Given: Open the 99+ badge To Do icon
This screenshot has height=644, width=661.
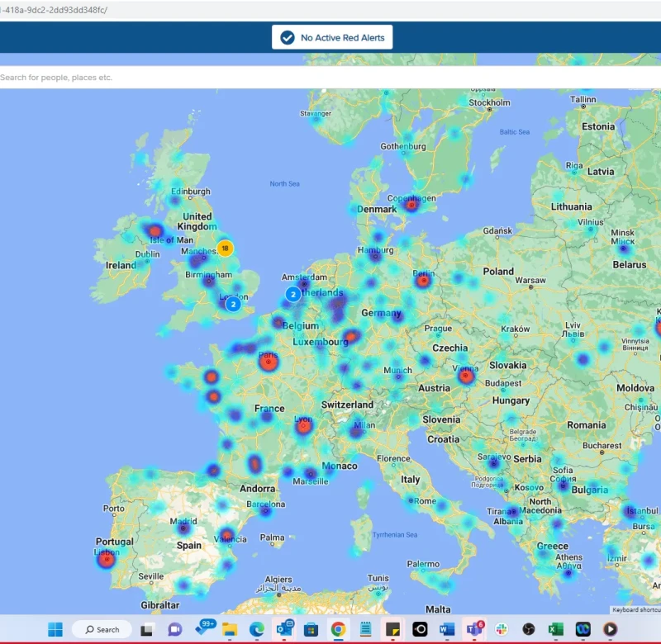Looking at the screenshot, I should (205, 627).
